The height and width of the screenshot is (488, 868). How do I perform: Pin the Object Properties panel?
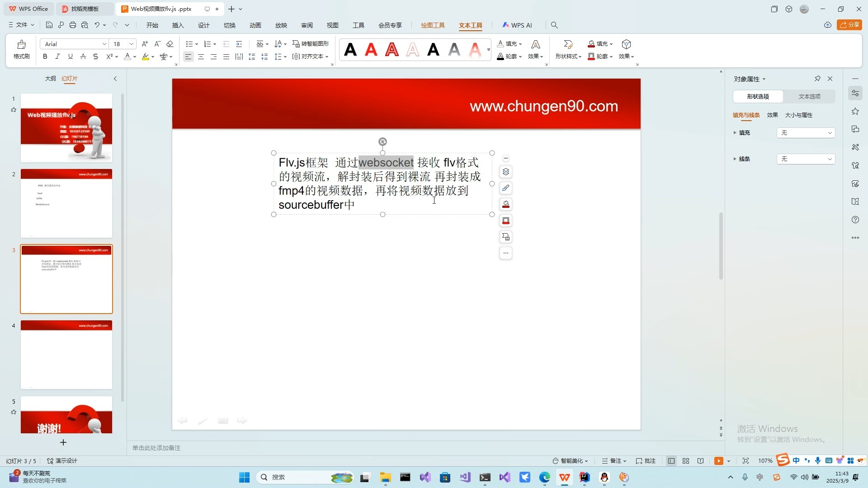tap(817, 79)
